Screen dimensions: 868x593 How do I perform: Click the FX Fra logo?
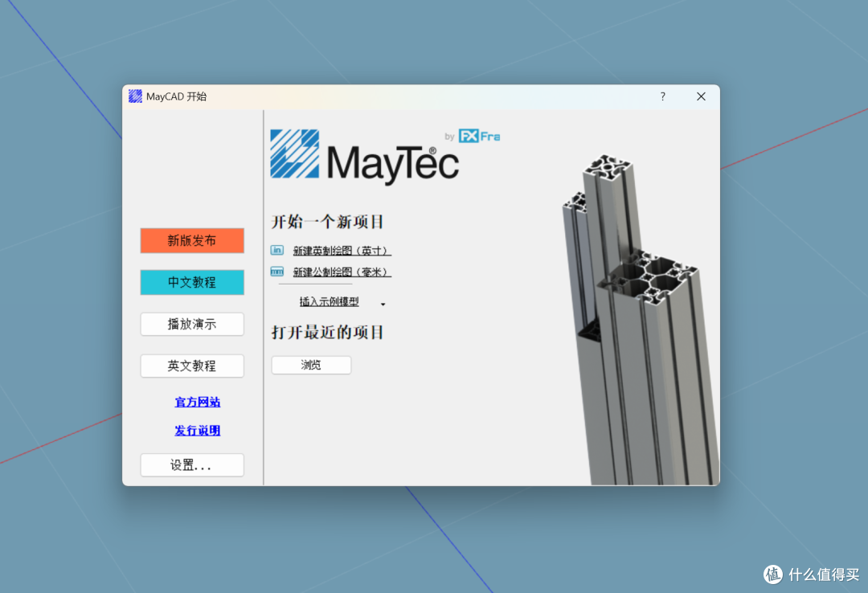(x=479, y=136)
